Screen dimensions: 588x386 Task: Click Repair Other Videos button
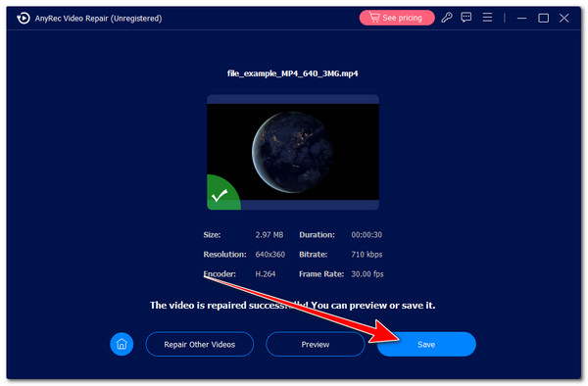tap(200, 344)
